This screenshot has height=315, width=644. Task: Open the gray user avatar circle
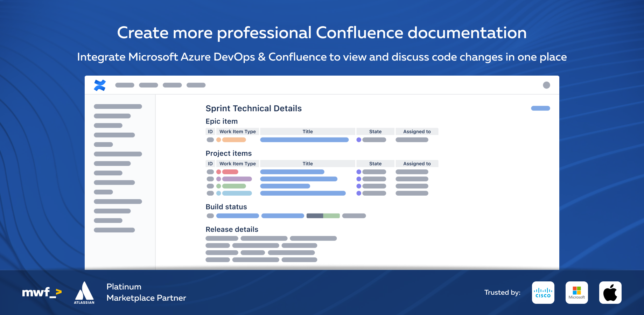pos(546,85)
